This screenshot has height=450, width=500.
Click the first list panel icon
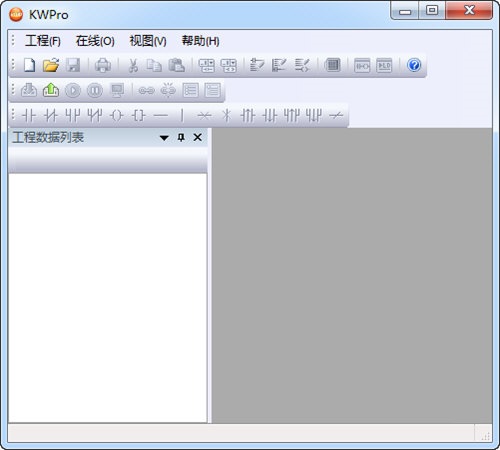click(190, 90)
